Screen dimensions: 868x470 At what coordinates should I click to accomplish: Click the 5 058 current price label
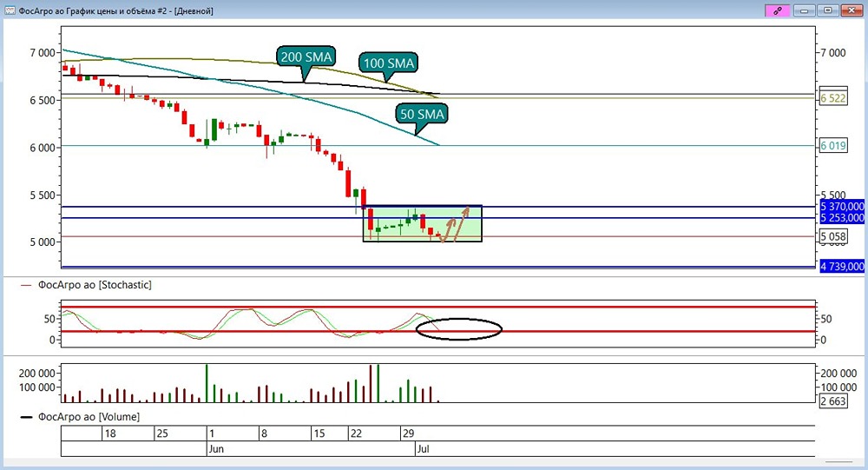click(833, 236)
